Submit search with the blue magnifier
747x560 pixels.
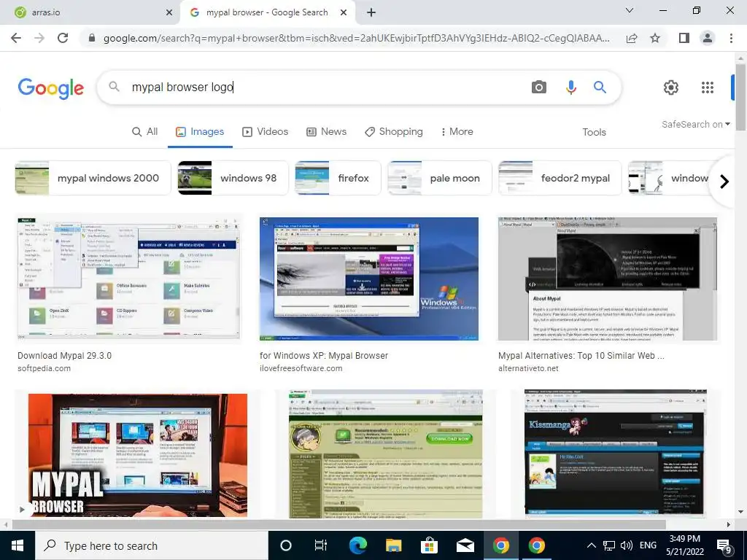coord(600,87)
